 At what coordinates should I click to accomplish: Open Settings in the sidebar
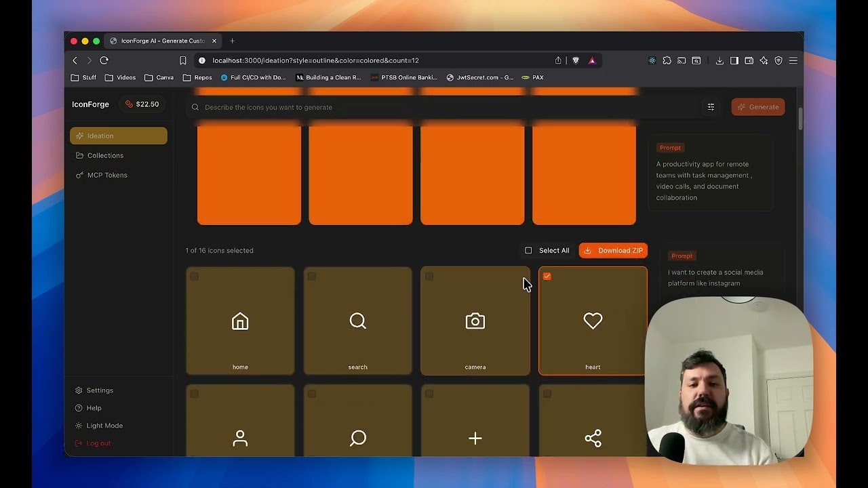click(94, 390)
